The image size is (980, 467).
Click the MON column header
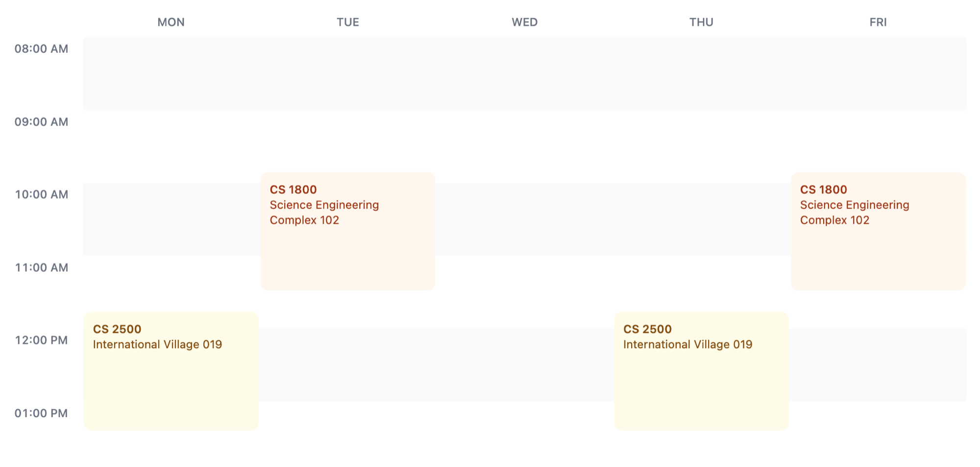pyautogui.click(x=171, y=22)
